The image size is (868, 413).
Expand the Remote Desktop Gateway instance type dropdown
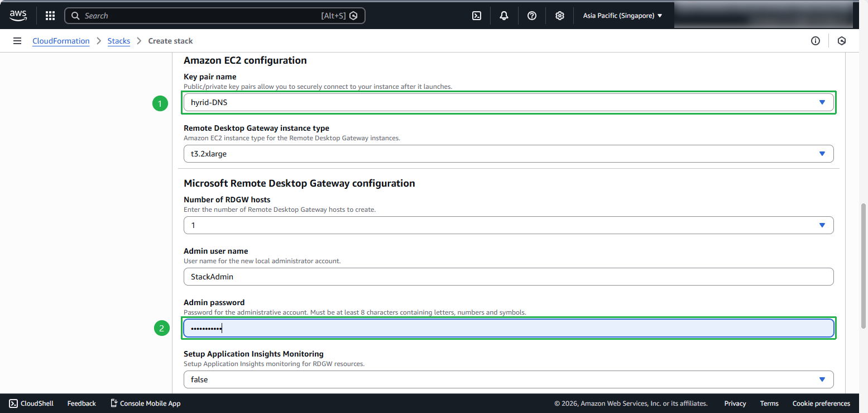click(822, 153)
